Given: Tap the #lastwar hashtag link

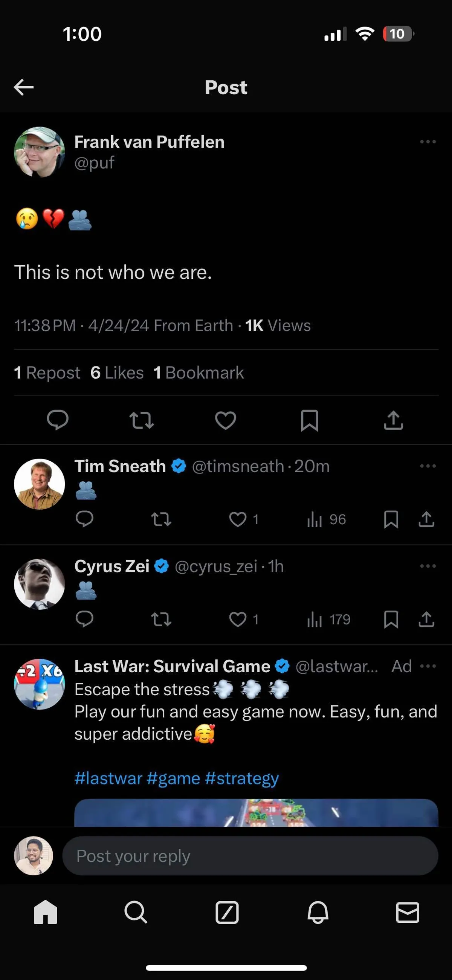Looking at the screenshot, I should coord(108,779).
